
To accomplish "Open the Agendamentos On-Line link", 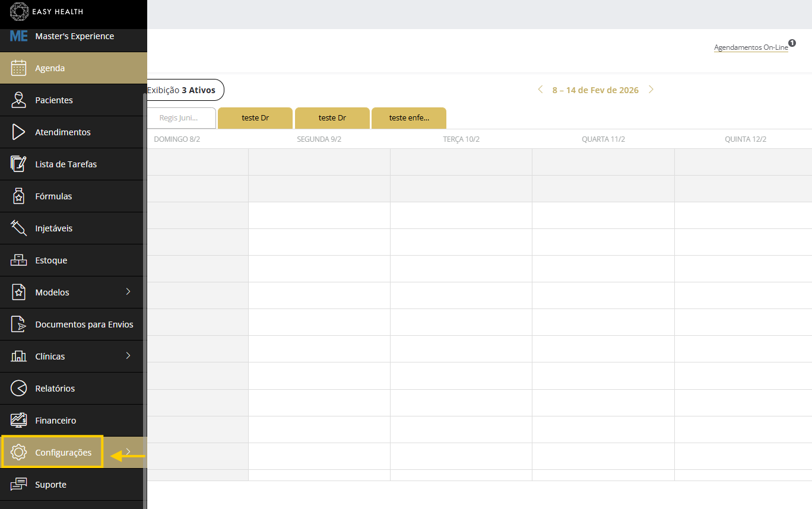I will 751,47.
